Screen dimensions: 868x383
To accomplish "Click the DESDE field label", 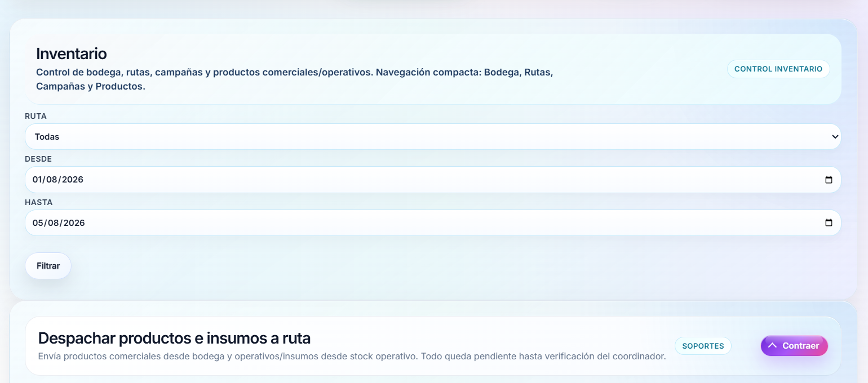I will pos(38,159).
